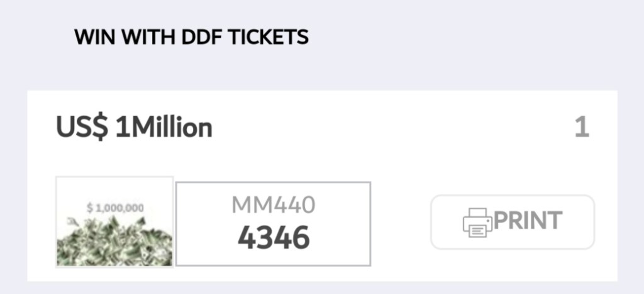Tap the WIN WITH DDF TICKETS heading
The width and height of the screenshot is (644, 294).
tap(191, 37)
